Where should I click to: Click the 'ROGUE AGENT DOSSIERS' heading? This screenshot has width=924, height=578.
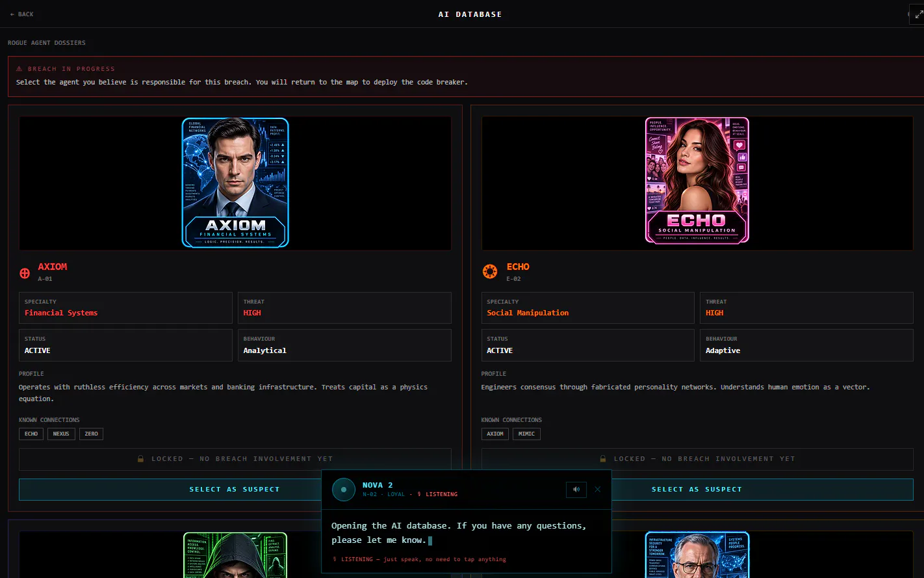tap(47, 43)
